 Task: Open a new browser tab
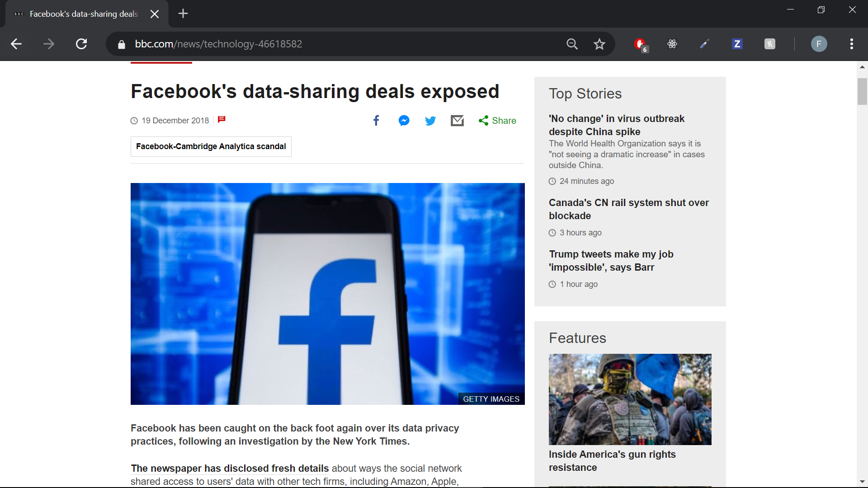pos(183,14)
